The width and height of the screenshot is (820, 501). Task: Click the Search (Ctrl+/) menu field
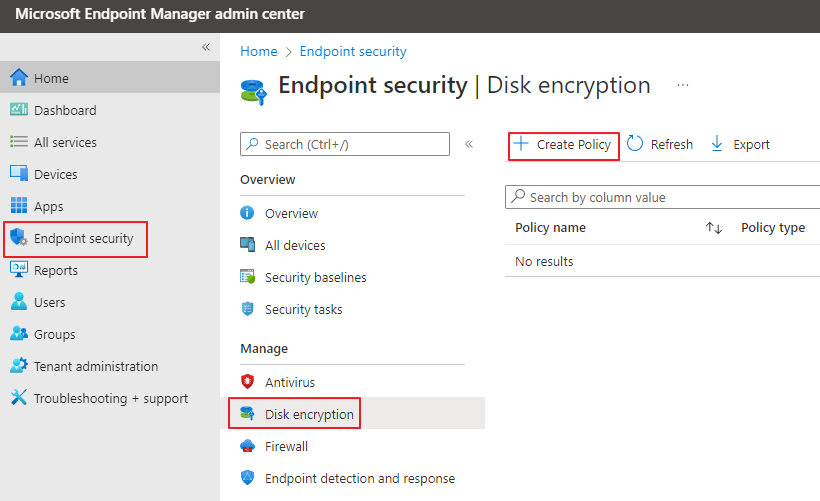(x=345, y=144)
